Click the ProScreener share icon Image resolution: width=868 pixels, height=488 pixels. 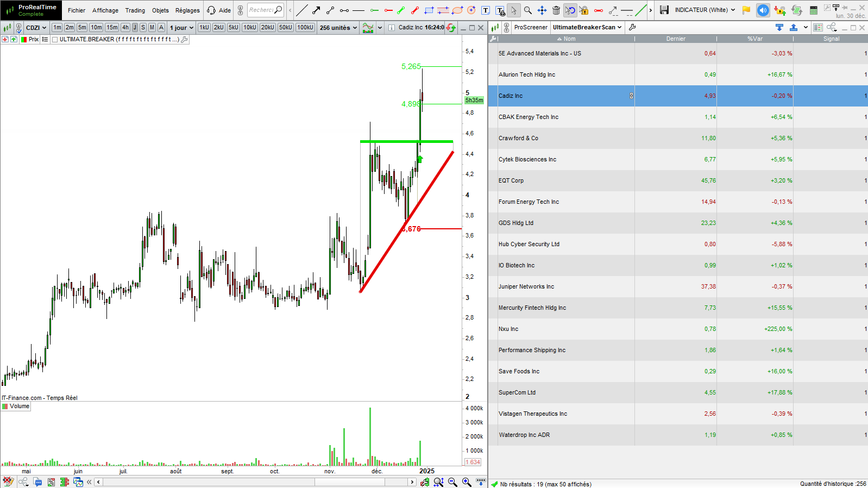point(832,27)
